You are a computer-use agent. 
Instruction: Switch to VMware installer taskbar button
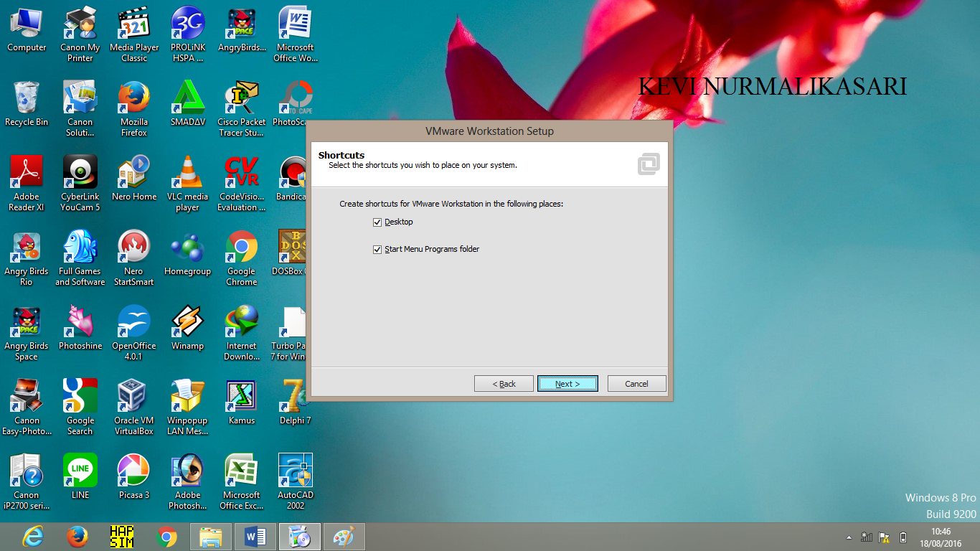tap(300, 537)
